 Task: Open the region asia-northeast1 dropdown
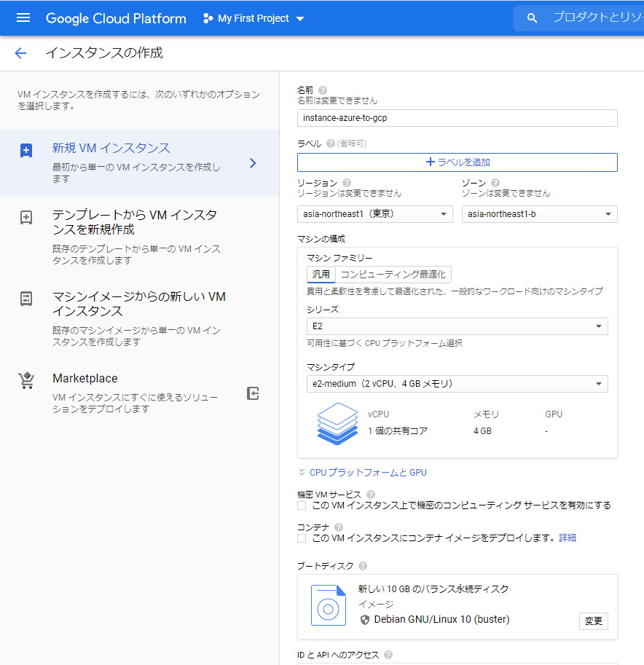(375, 214)
